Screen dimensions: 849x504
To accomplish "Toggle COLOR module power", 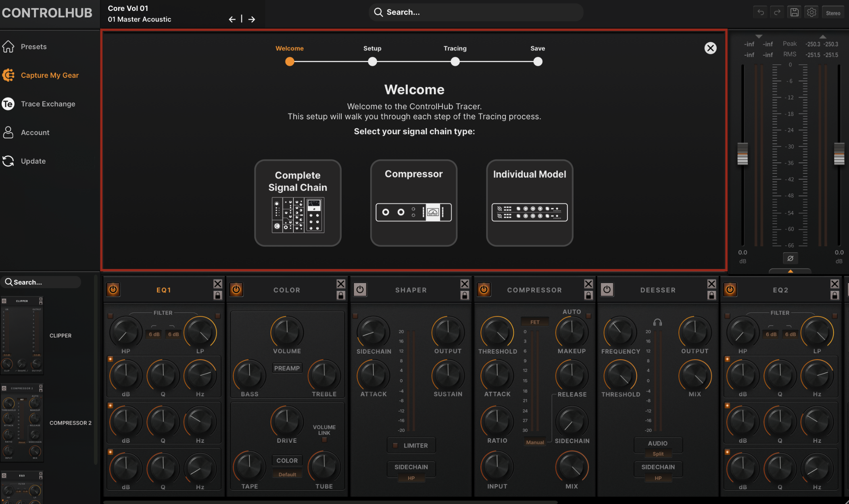I will 236,289.
